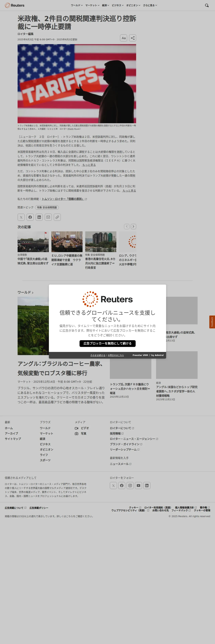215x644 pixels.
Task: Open クッキーの管理 link
Action: 202,510
